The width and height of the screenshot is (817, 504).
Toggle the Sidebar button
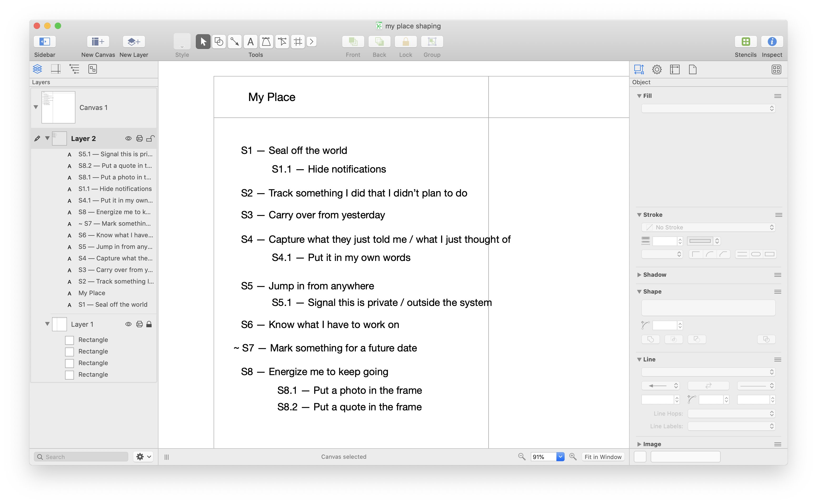tap(44, 42)
